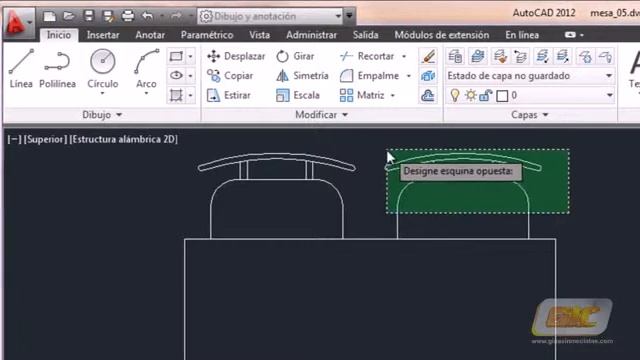The width and height of the screenshot is (640, 360).
Task: Choose the Escala command
Action: 298,95
